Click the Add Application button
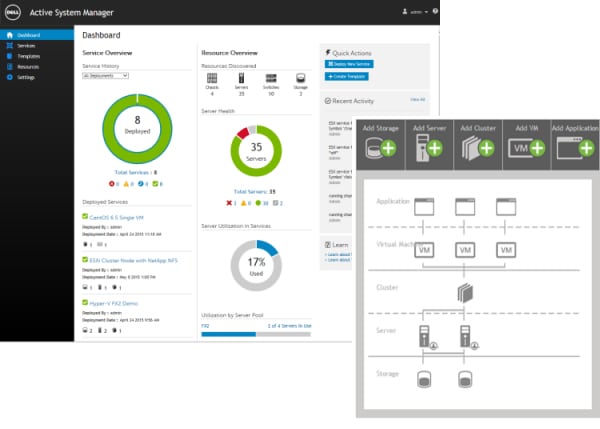Image resolution: width=600 pixels, height=429 pixels. (575, 144)
